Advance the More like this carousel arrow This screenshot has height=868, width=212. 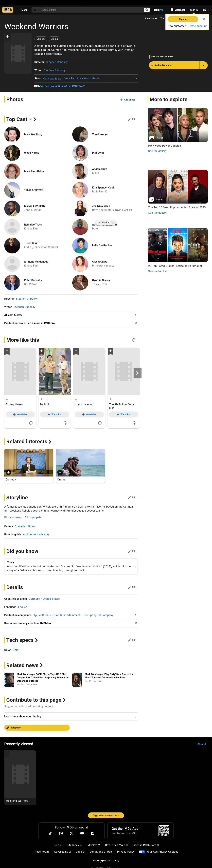click(137, 373)
